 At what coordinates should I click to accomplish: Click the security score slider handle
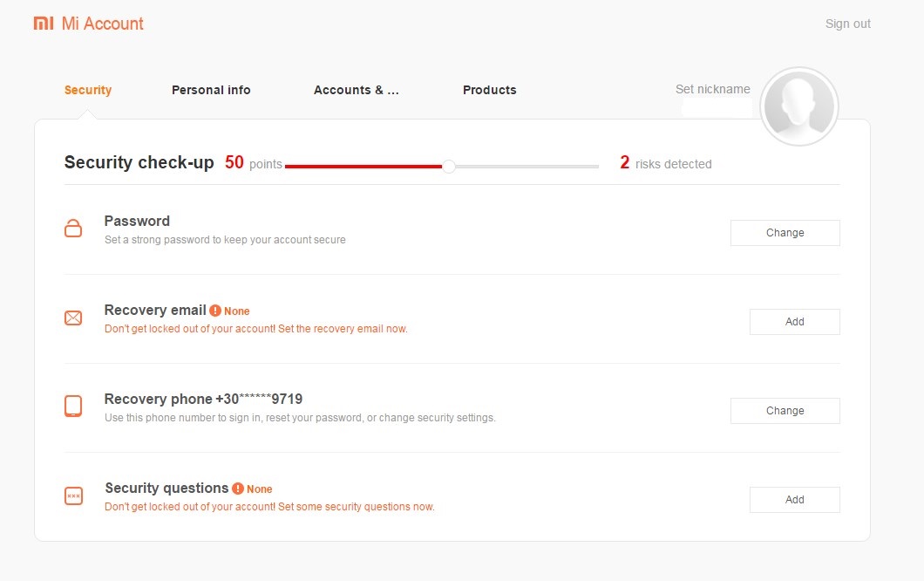(x=449, y=166)
